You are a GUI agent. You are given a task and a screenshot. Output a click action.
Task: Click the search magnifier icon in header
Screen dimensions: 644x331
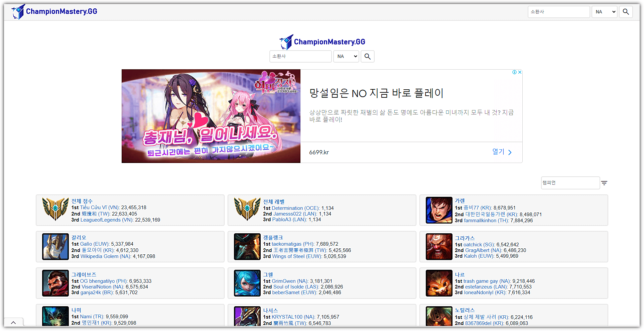[x=626, y=12]
